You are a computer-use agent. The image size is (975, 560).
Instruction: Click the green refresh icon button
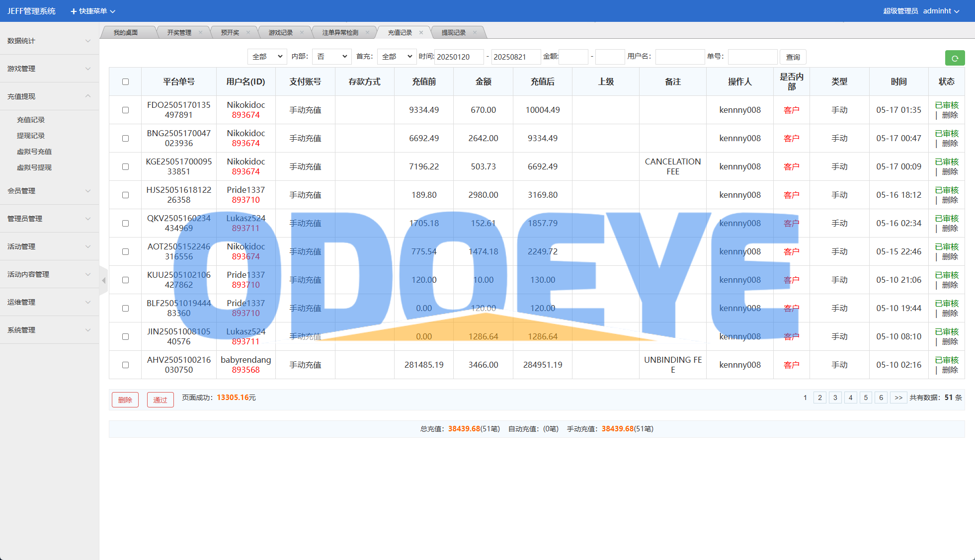click(954, 58)
